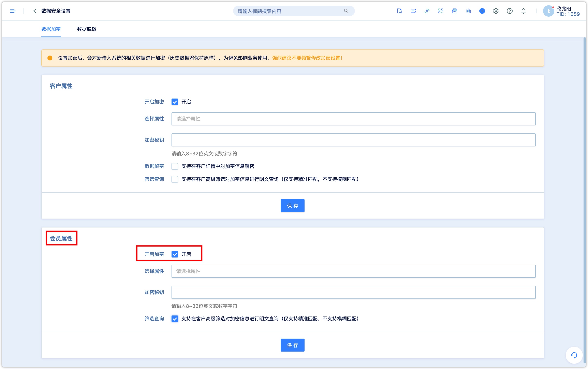Click 支持在客户详情中对加密信息解密 label
This screenshot has height=369, width=588.
click(x=218, y=166)
